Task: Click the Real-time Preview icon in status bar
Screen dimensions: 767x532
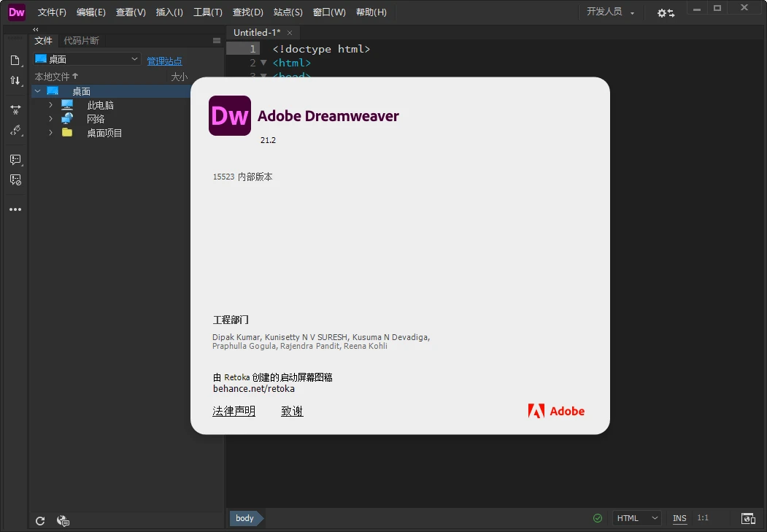Action: (748, 518)
